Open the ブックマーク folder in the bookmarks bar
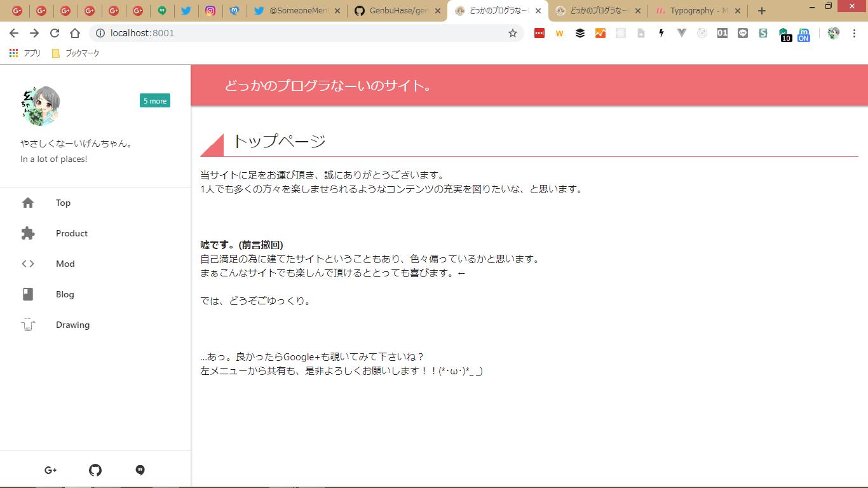868x488 pixels. [x=76, y=53]
